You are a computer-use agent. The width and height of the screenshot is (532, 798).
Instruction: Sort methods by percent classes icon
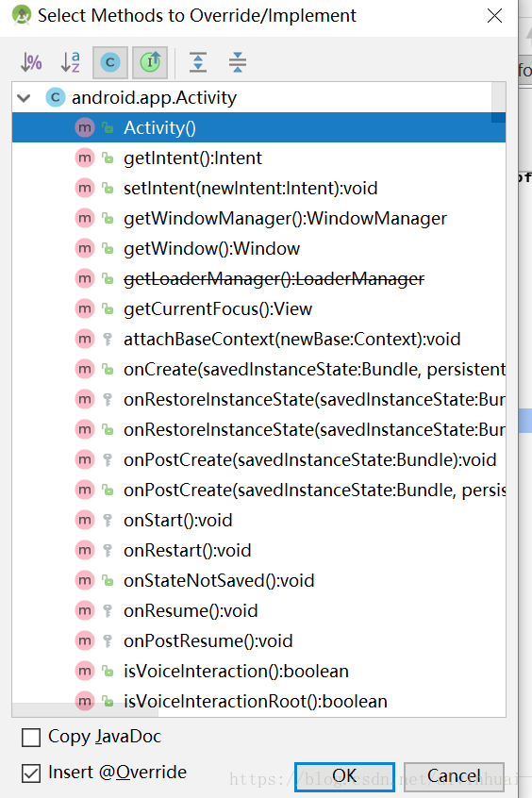click(31, 62)
